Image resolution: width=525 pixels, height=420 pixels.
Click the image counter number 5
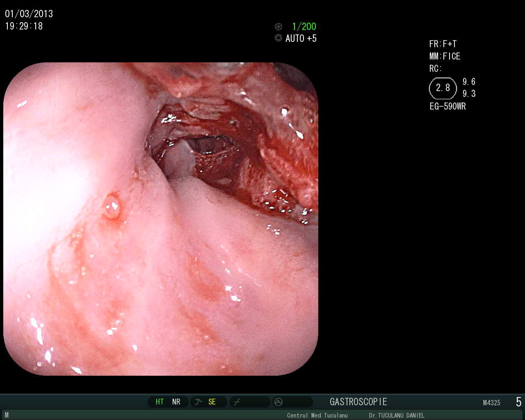coord(518,402)
